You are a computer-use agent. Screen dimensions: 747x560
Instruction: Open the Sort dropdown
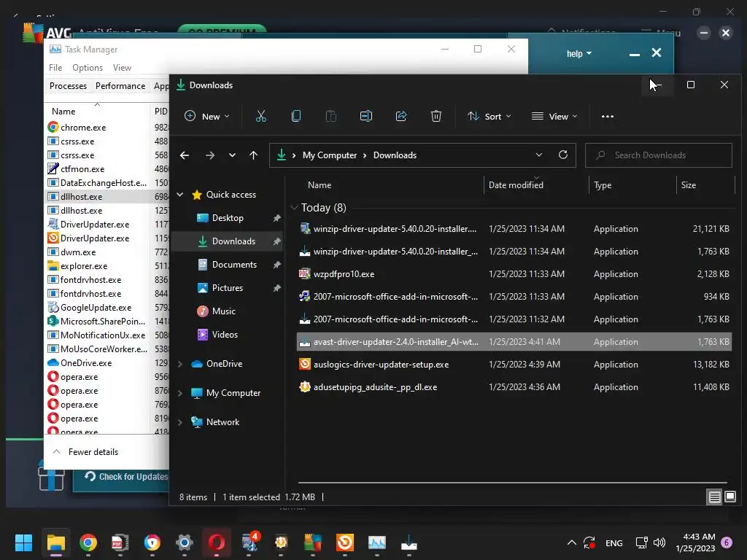point(489,116)
